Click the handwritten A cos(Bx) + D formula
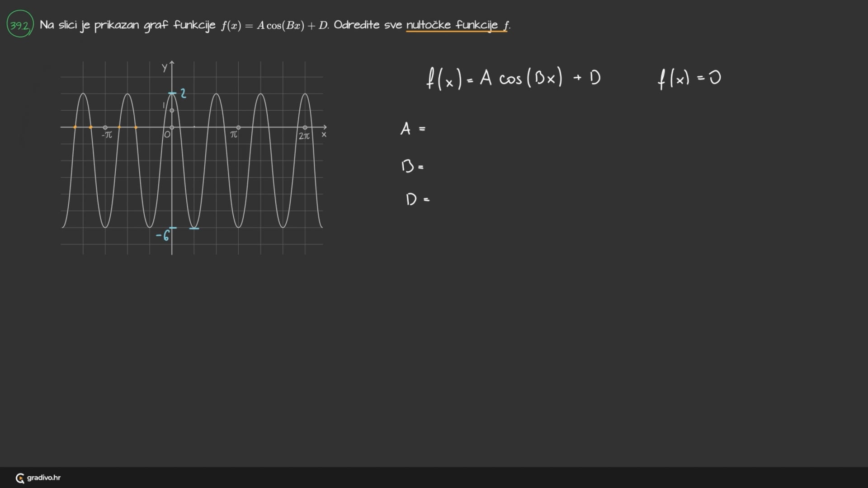Screen dimensions: 868x488 tap(514, 79)
